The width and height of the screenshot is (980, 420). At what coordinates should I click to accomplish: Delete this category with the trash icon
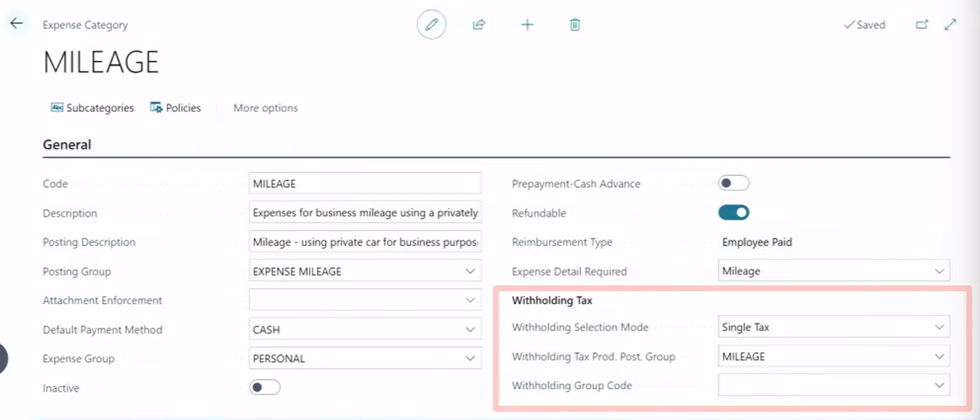[575, 25]
